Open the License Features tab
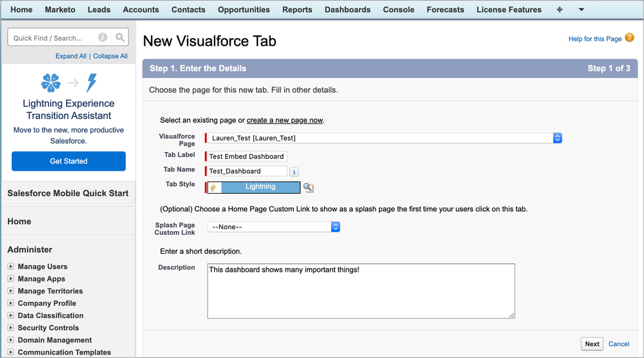The height and width of the screenshot is (358, 644). click(x=509, y=10)
